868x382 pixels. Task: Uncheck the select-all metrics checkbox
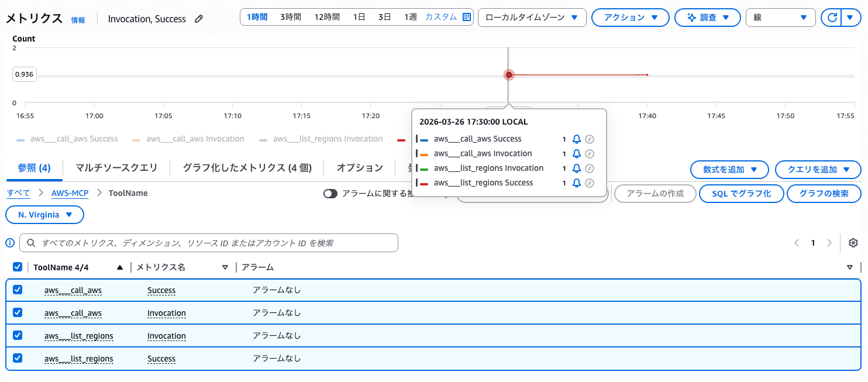pyautogui.click(x=18, y=266)
